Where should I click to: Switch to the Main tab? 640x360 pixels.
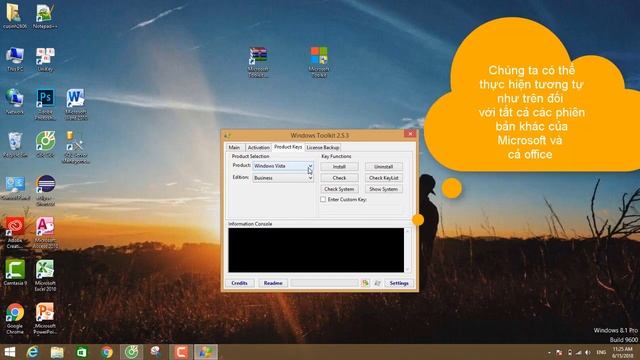[x=234, y=147]
